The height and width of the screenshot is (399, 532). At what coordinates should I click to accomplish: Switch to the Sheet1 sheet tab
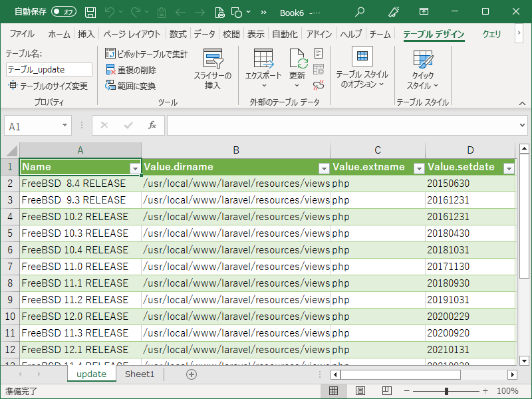point(140,374)
